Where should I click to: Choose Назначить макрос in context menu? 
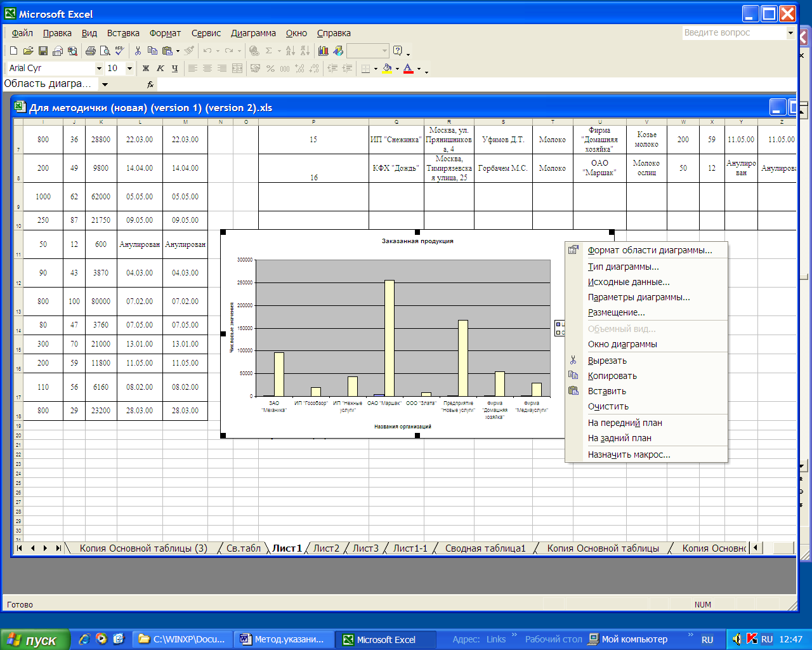click(x=646, y=454)
